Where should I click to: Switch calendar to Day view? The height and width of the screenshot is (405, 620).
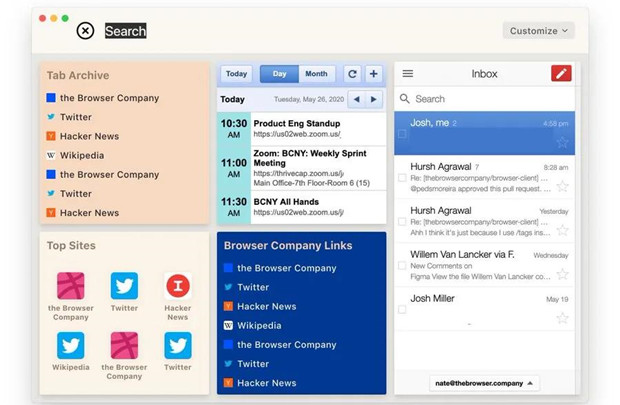279,74
